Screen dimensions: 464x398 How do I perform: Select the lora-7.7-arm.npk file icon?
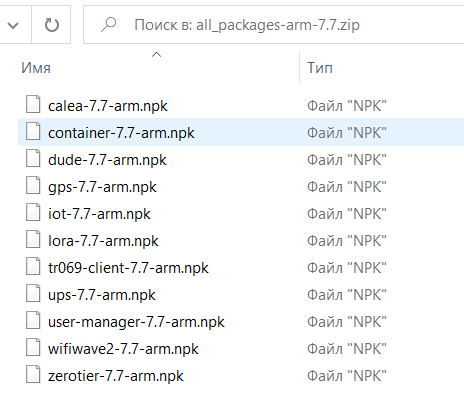[33, 239]
